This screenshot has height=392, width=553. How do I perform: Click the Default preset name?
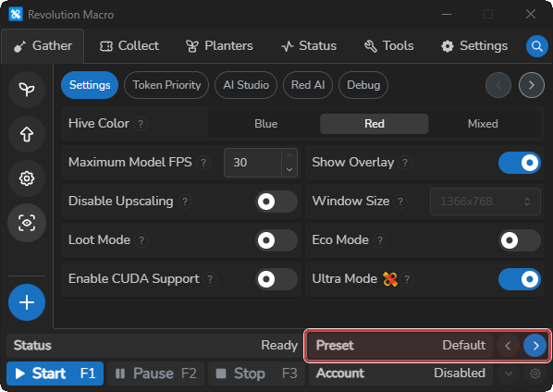point(464,345)
